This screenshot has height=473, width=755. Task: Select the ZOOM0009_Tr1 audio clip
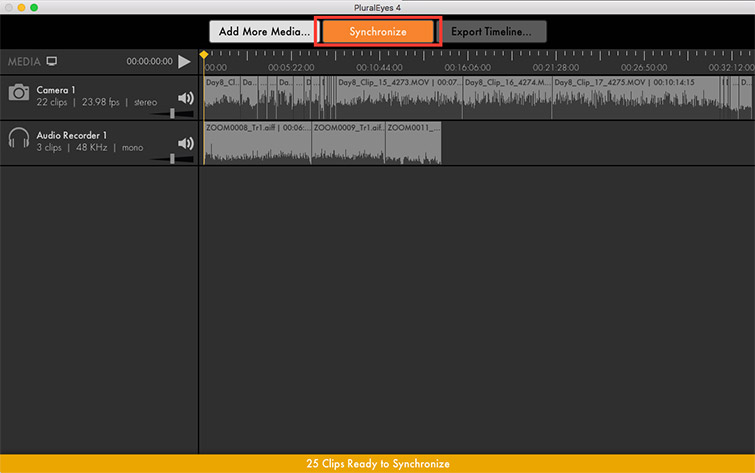348,144
